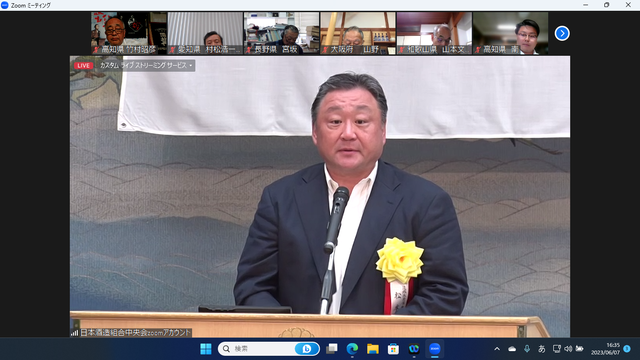Expand the hidden system tray icons chevron
Image resolution: width=640 pixels, height=360 pixels.
497,349
